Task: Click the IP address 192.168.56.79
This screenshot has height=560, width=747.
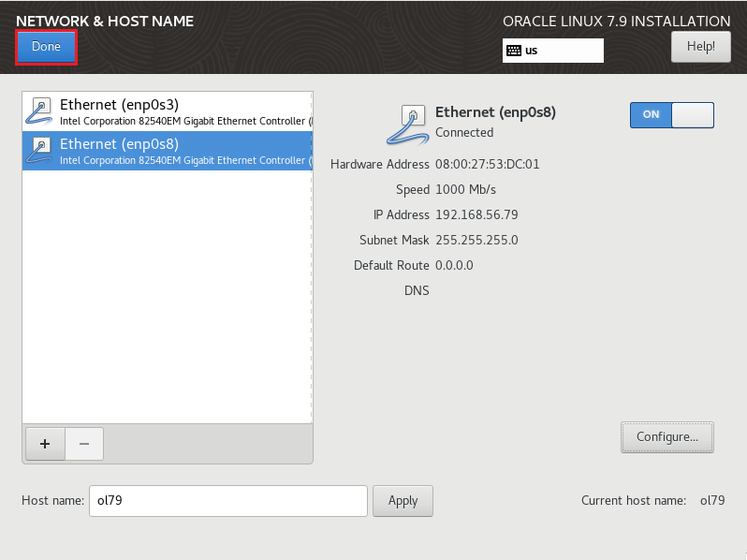Action: 476,215
